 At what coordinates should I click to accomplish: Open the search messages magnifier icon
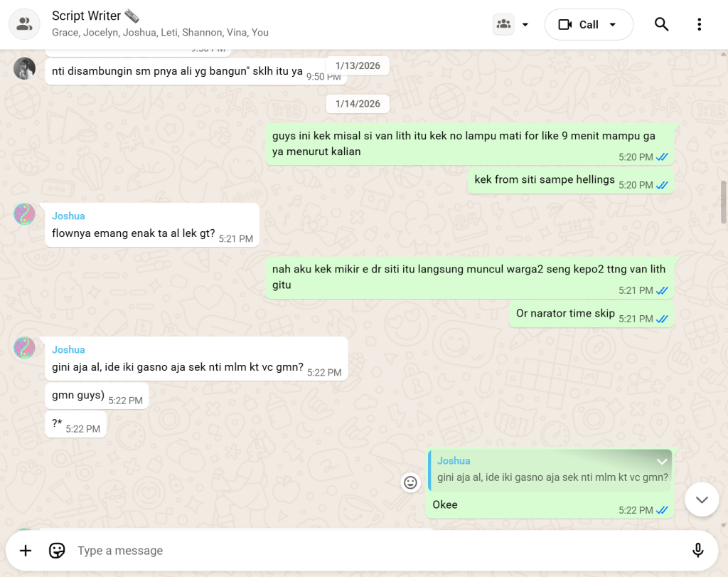(661, 24)
